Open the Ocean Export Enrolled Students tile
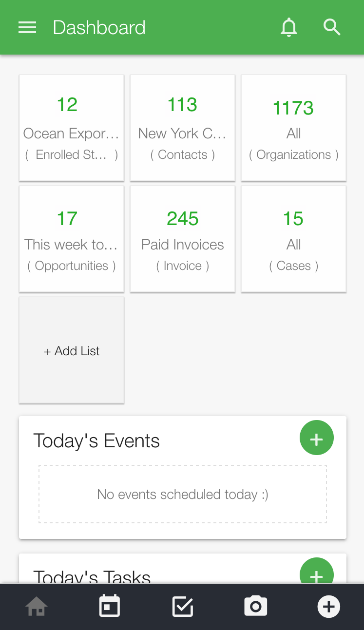The height and width of the screenshot is (630, 364). [72, 128]
